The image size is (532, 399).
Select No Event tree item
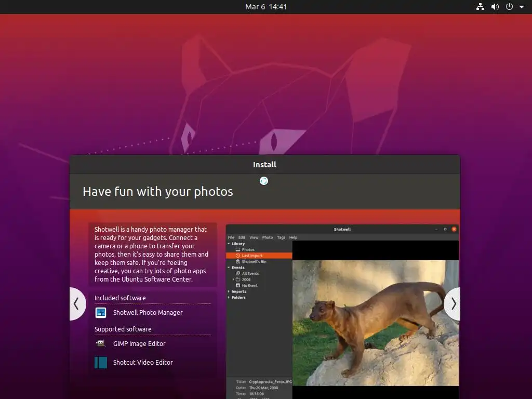point(250,286)
